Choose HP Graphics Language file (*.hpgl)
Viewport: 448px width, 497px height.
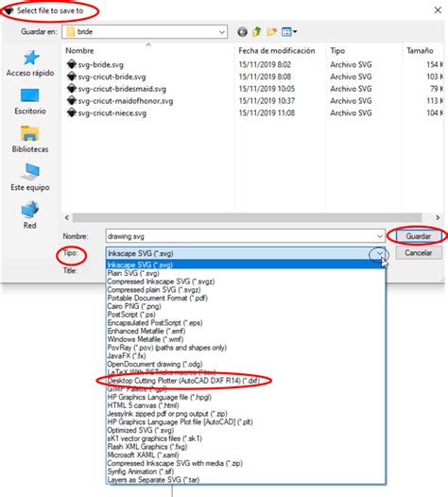coord(246,397)
